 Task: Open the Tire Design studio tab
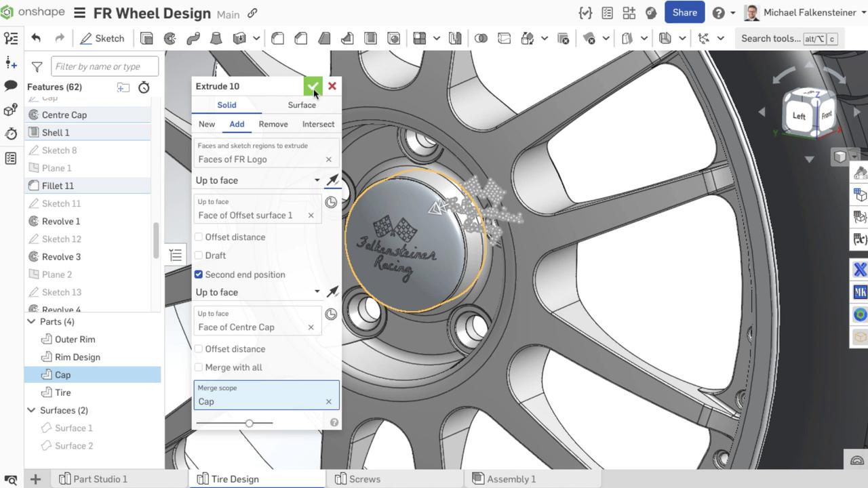(235, 479)
